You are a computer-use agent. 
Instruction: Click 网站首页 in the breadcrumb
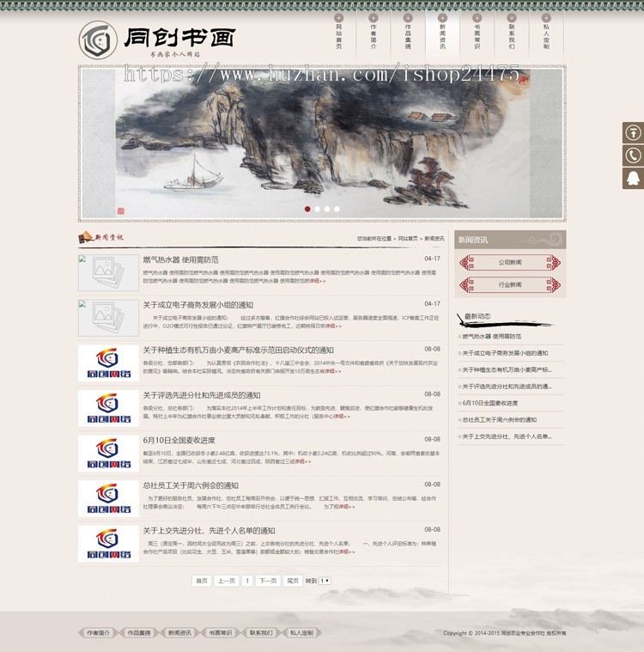[407, 239]
